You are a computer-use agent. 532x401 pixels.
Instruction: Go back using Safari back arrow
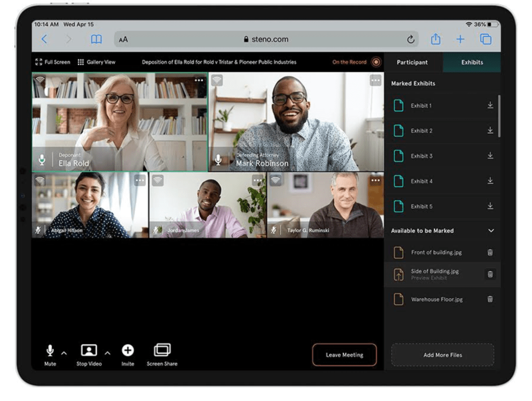click(44, 39)
